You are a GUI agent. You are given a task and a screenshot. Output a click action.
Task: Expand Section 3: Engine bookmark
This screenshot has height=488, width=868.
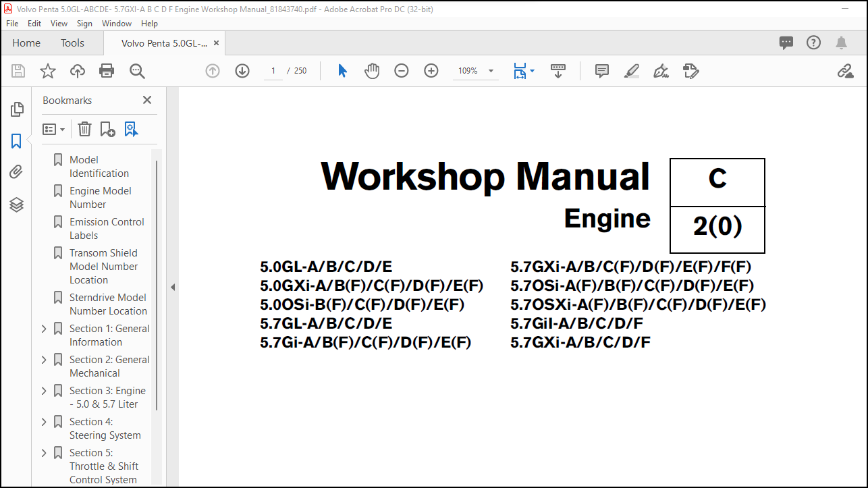tap(45, 391)
